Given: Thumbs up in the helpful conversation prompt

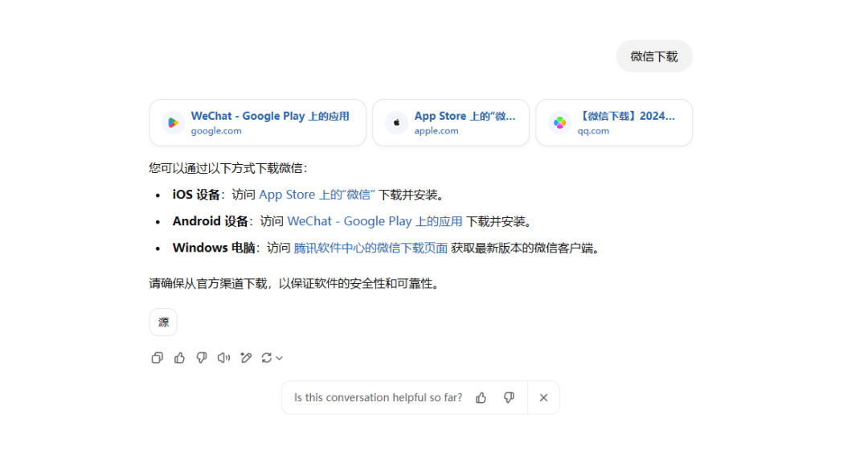Looking at the screenshot, I should coord(481,397).
